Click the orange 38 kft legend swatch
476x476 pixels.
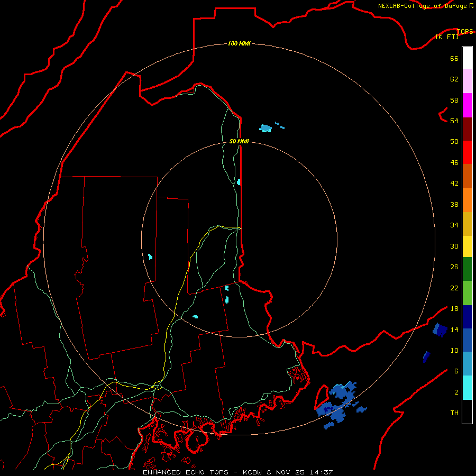[467, 200]
